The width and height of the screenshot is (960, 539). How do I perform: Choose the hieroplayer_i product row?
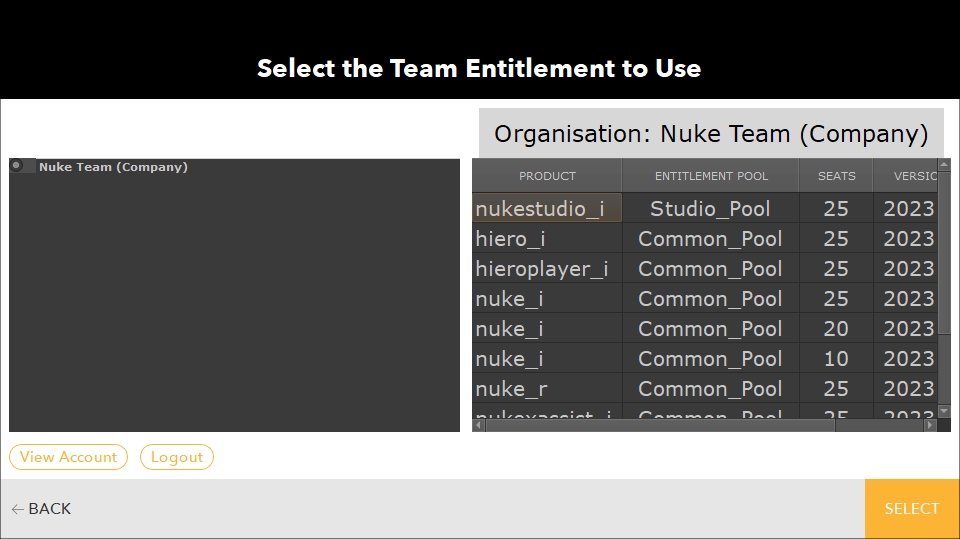point(547,269)
